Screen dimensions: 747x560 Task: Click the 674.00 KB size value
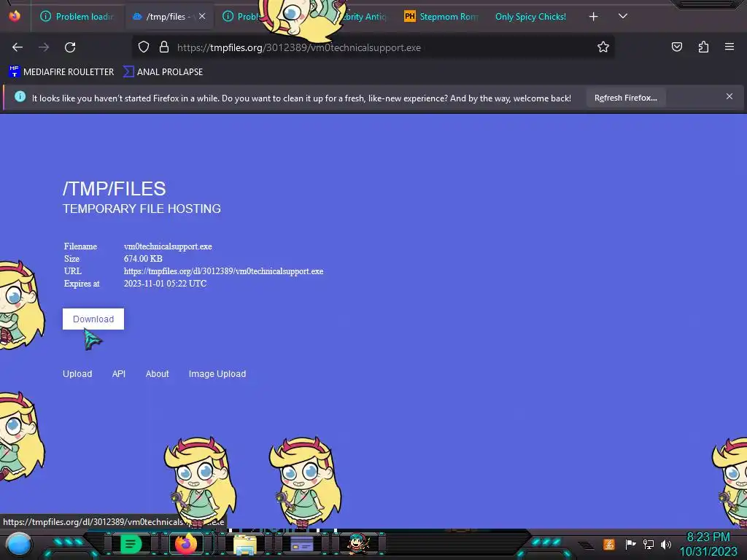[x=143, y=259]
